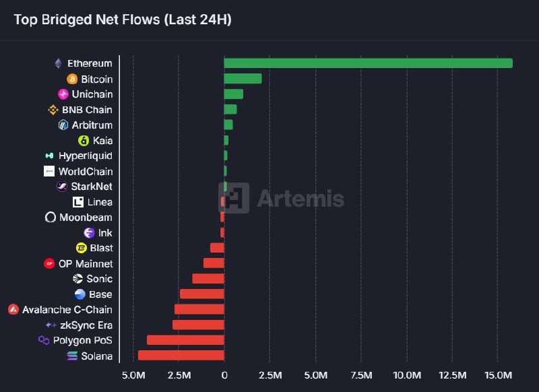Click the green Ethereum inflow bar
The image size is (539, 392).
[x=368, y=63]
